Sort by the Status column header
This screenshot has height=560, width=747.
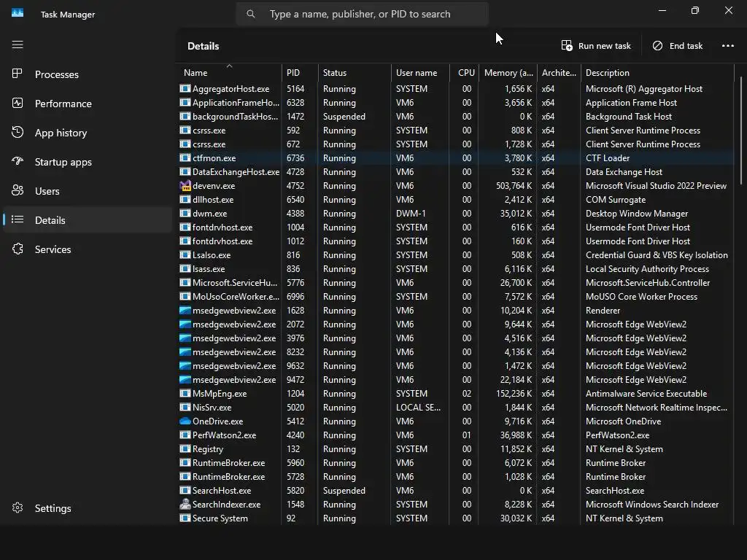pyautogui.click(x=355, y=72)
